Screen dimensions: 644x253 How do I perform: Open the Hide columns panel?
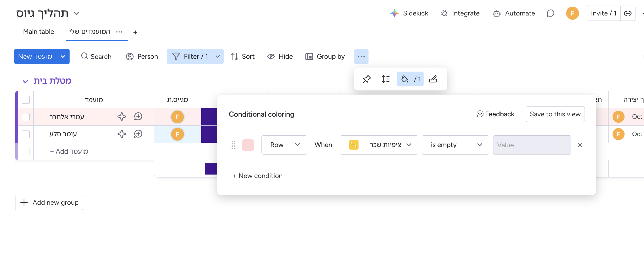(x=280, y=56)
